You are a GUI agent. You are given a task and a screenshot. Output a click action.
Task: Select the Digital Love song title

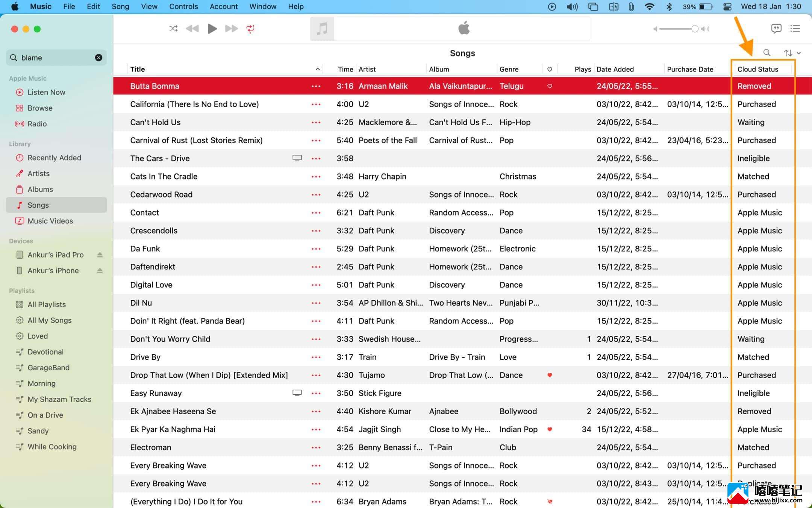pyautogui.click(x=151, y=285)
